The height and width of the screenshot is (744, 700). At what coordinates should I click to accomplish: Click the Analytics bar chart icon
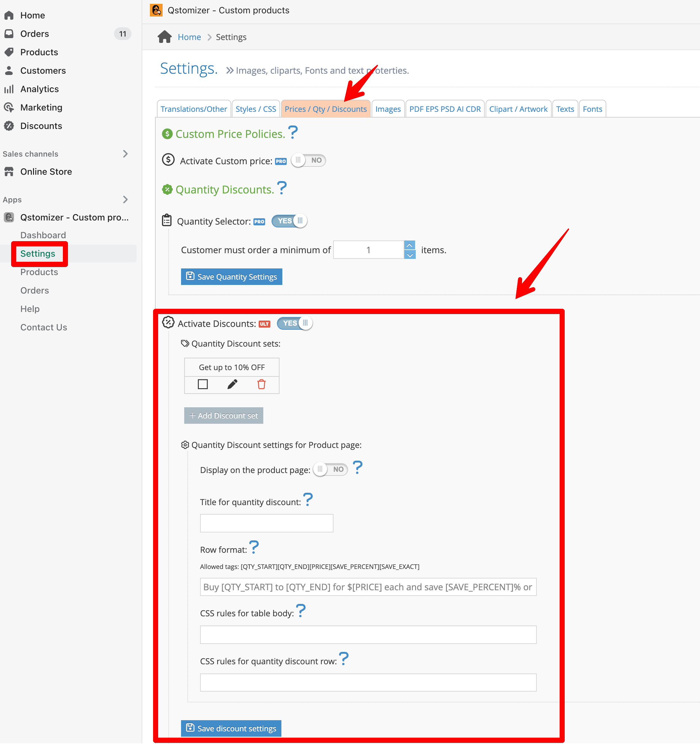[9, 89]
